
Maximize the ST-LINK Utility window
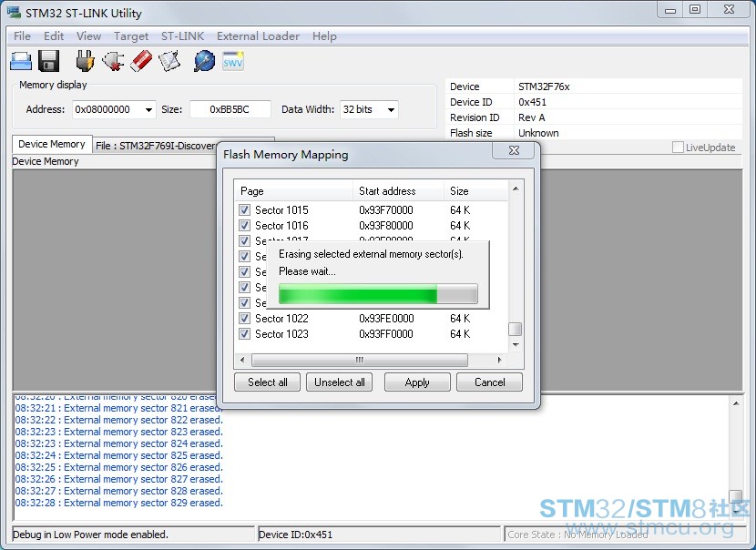pyautogui.click(x=695, y=10)
